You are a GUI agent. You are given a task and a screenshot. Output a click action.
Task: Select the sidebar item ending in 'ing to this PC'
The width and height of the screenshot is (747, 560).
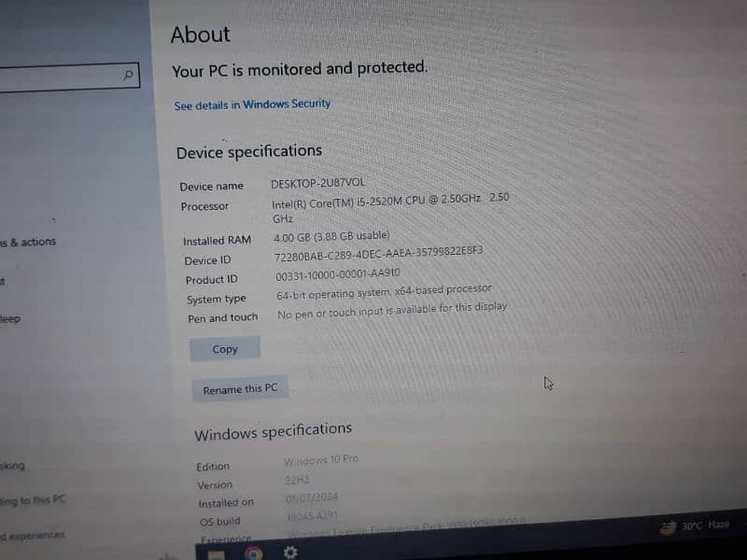click(x=33, y=499)
